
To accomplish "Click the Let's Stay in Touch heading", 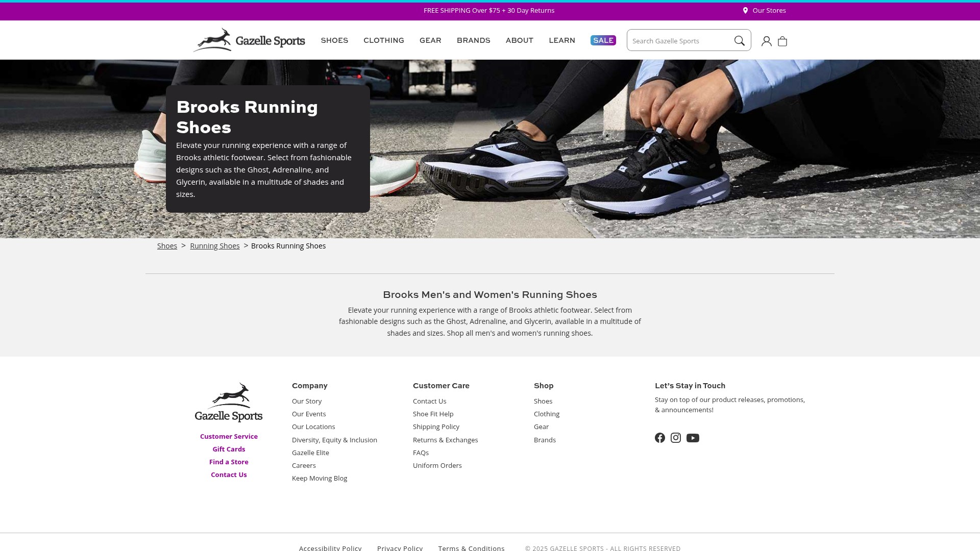I will coord(690,386).
